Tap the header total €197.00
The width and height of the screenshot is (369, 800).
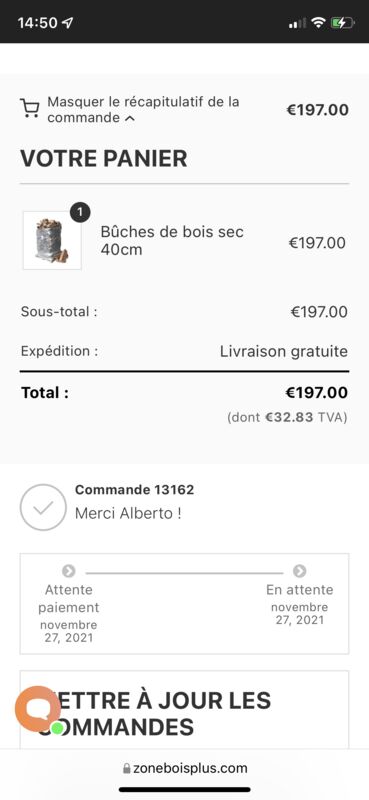(317, 110)
